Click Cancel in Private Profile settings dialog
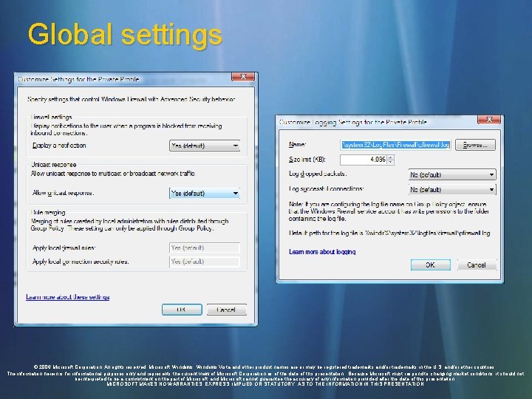Screen dimensions: 532x399 pyautogui.click(x=226, y=310)
